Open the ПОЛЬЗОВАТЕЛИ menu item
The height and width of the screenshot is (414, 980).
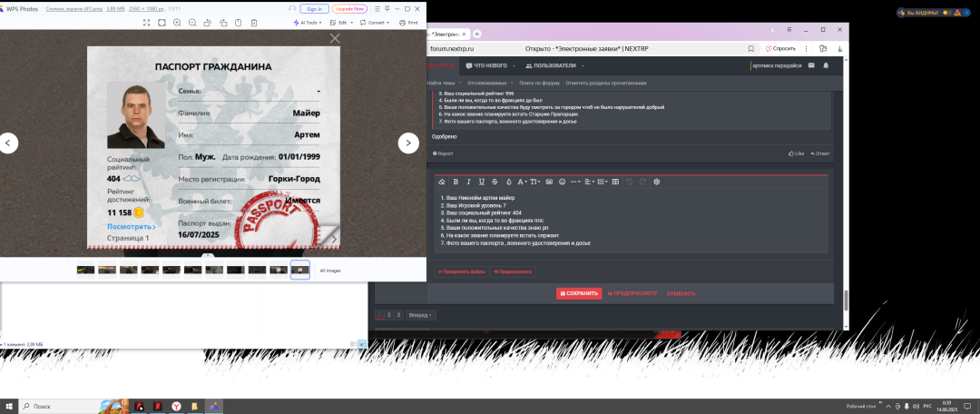pyautogui.click(x=551, y=65)
